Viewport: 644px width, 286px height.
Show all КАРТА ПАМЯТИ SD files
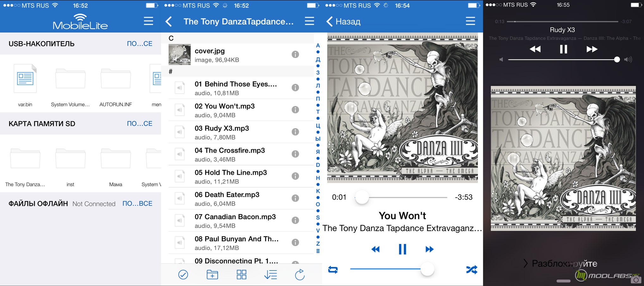(x=139, y=124)
